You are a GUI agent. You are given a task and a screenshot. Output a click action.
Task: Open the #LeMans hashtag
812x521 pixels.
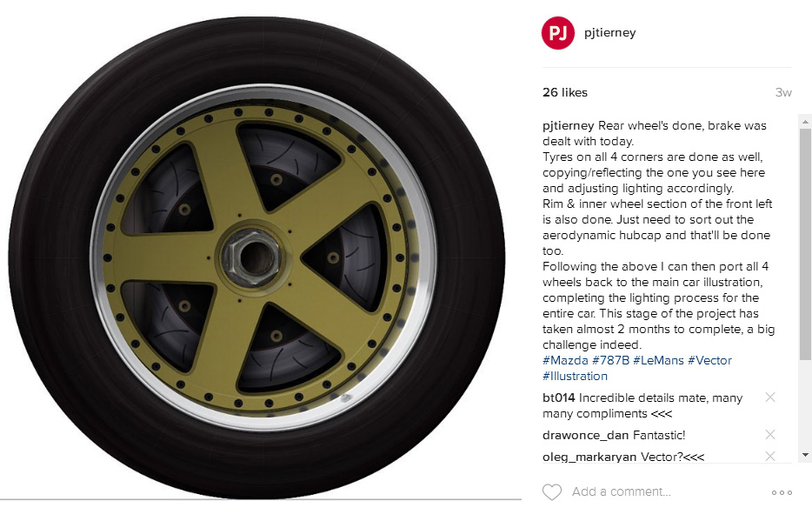(x=658, y=360)
